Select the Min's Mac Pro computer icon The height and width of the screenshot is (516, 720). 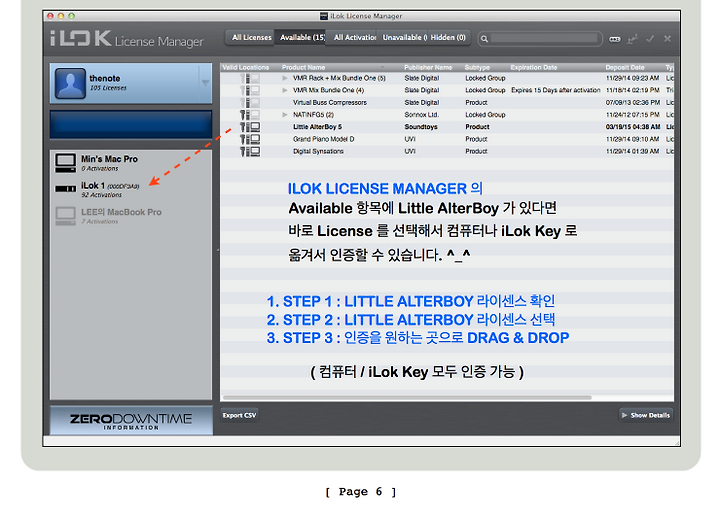[x=66, y=163]
